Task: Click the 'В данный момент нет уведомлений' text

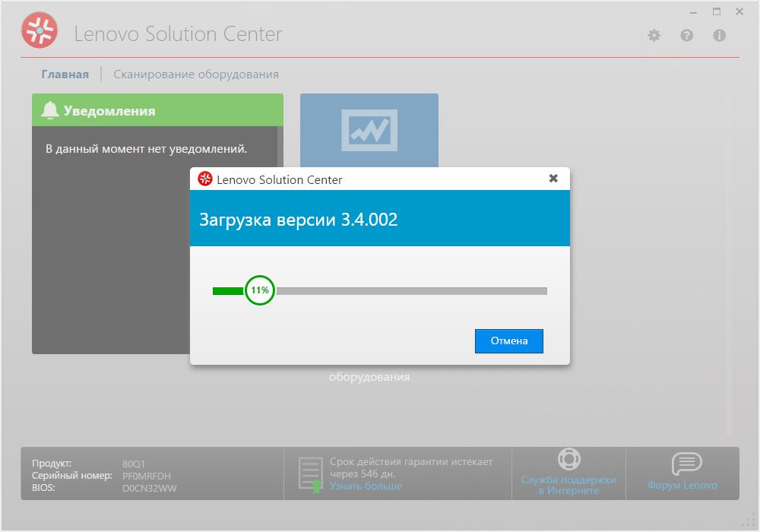Action: (147, 149)
